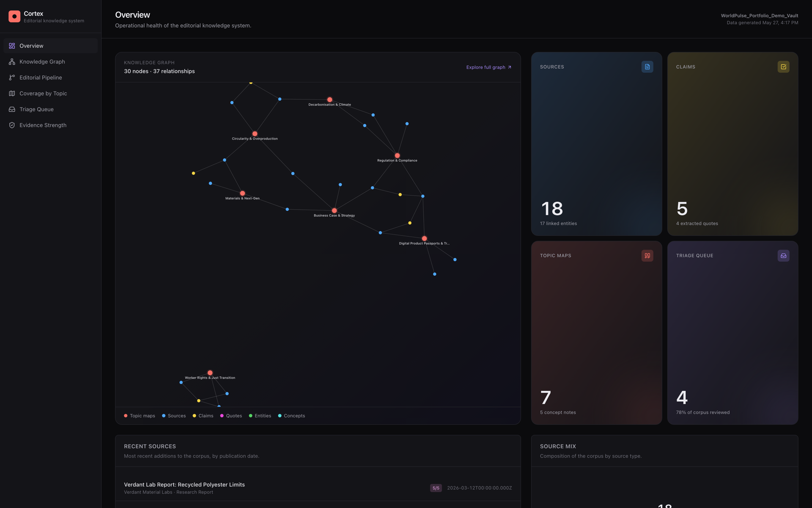
Task: Click the '17 linked entities' text
Action: [558, 224]
